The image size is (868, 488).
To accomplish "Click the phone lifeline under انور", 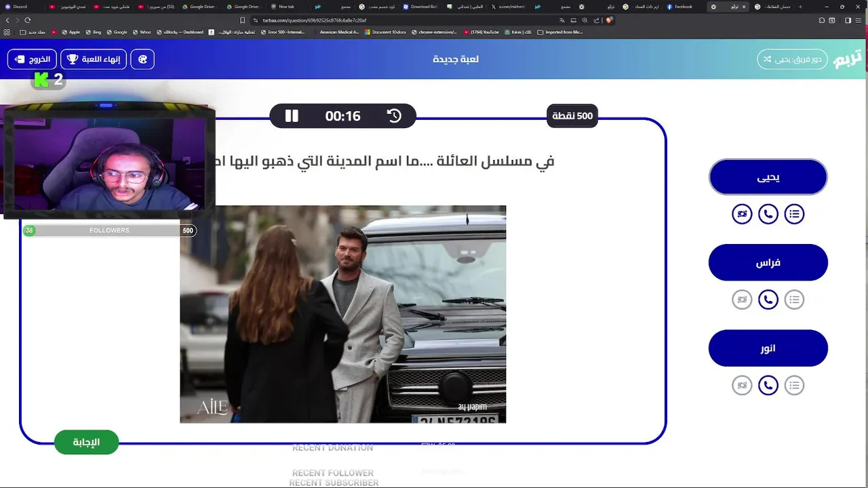I will [768, 386].
